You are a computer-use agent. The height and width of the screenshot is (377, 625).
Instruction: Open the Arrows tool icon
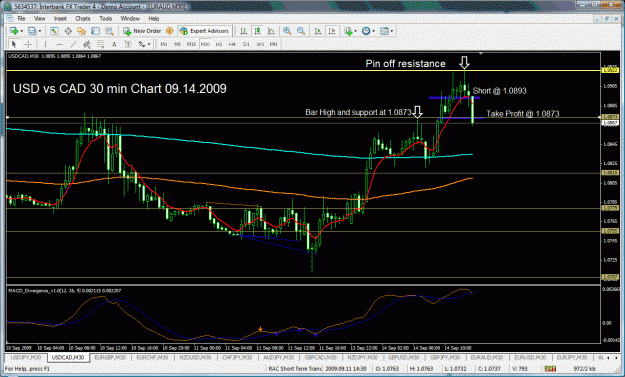tap(142, 44)
